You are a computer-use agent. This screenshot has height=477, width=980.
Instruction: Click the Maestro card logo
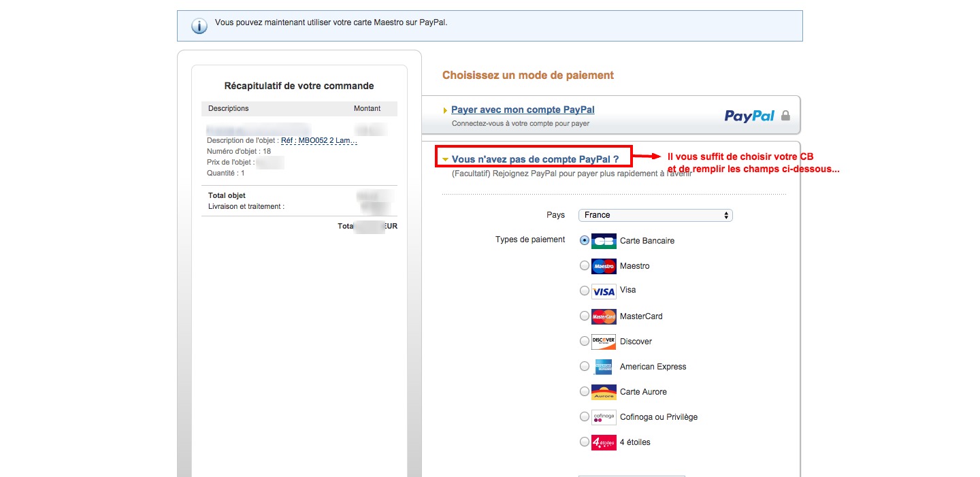click(604, 266)
